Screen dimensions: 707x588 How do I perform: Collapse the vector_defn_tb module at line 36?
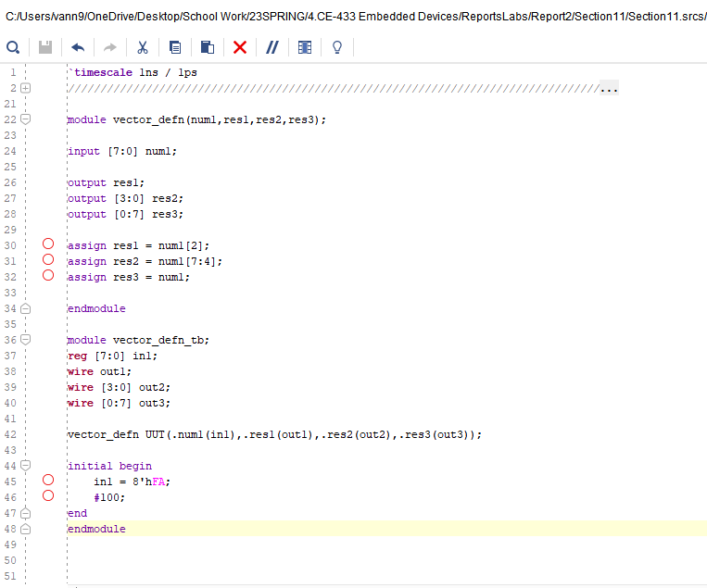[x=26, y=340]
